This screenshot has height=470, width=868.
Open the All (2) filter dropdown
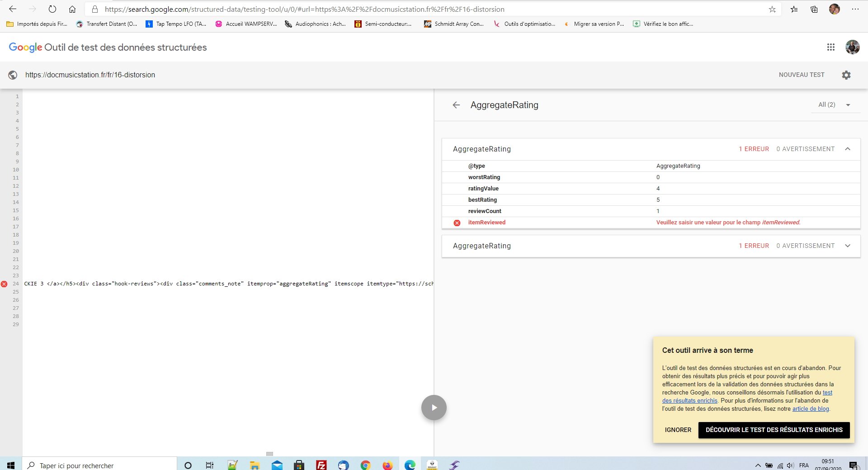(835, 105)
